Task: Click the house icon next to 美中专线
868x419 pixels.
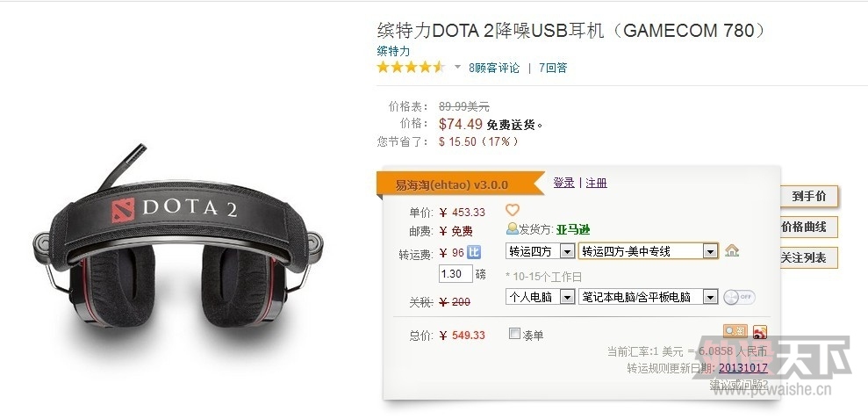Action: 732,250
